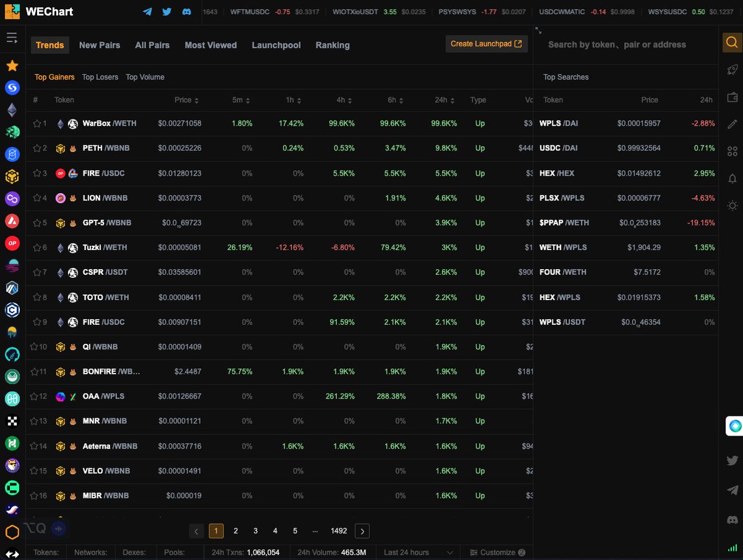
Task: Jump to page 3 in pagination
Action: click(x=256, y=531)
